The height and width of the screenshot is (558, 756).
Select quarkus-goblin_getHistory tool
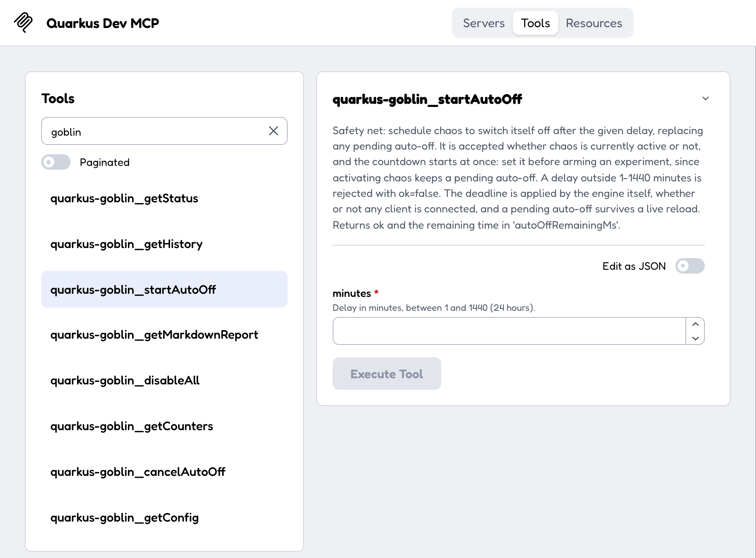[164, 244]
